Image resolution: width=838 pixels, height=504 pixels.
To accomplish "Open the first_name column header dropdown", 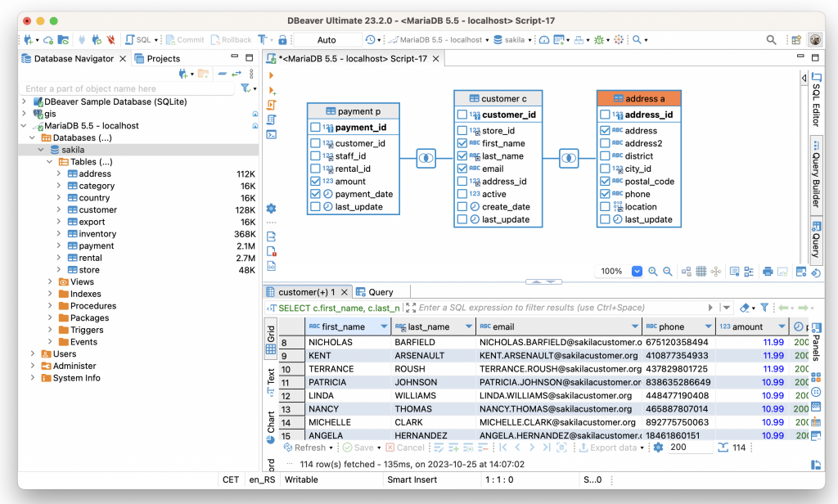I will tap(384, 326).
